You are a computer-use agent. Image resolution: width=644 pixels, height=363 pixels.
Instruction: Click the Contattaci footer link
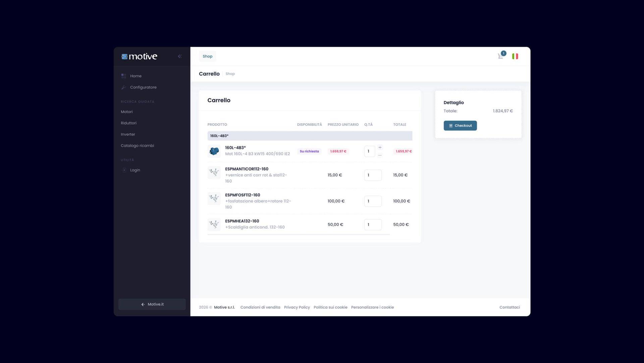pos(509,307)
